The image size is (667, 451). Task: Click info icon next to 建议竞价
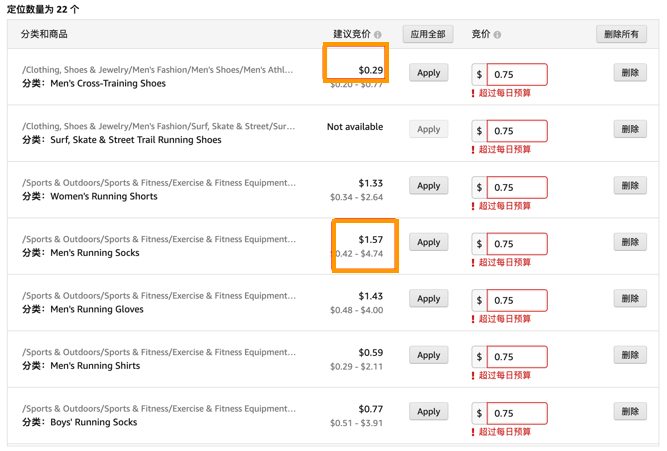(378, 35)
